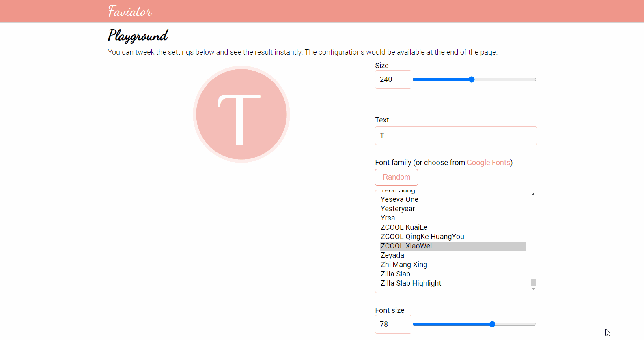
Task: Select ZCOOL QingKe HuangYou font
Action: pyautogui.click(x=452, y=237)
